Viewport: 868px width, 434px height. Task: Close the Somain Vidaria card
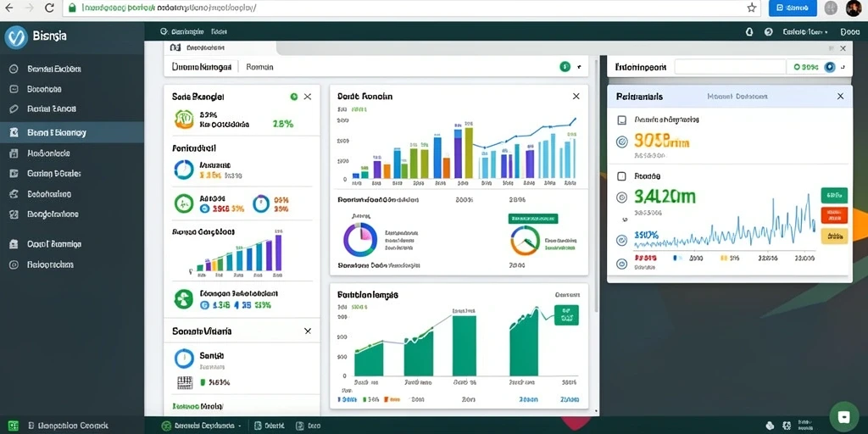tap(308, 331)
